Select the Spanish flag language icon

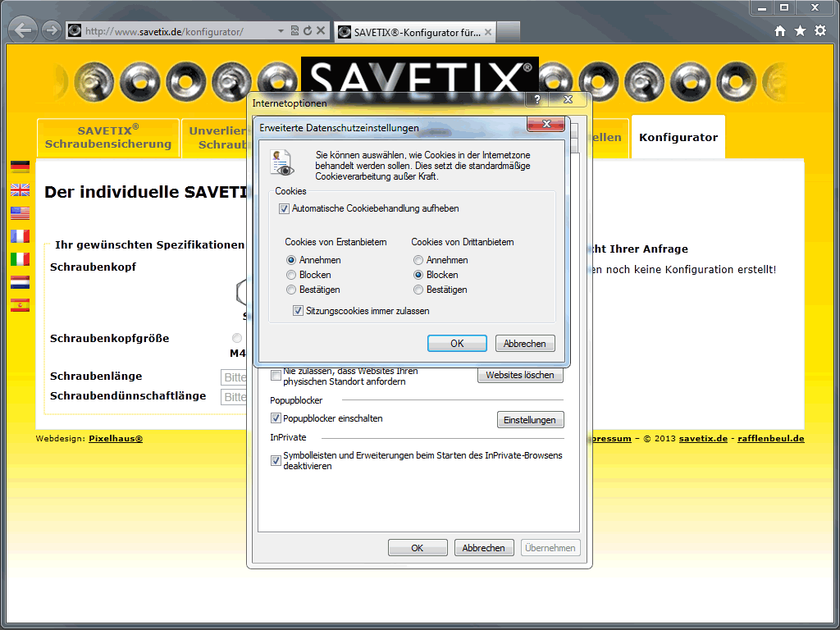click(x=20, y=305)
